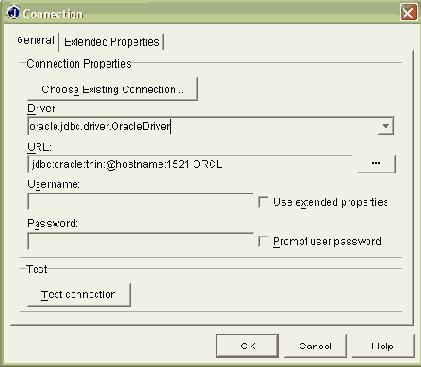Switch to the General tab
Image resolution: width=421 pixels, height=367 pixels.
click(36, 41)
